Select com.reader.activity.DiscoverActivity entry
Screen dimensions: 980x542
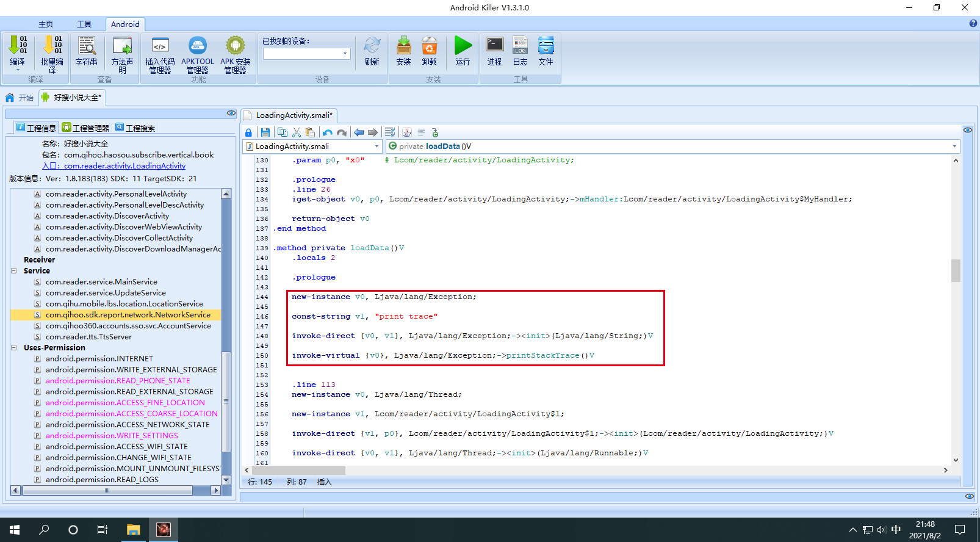click(107, 216)
